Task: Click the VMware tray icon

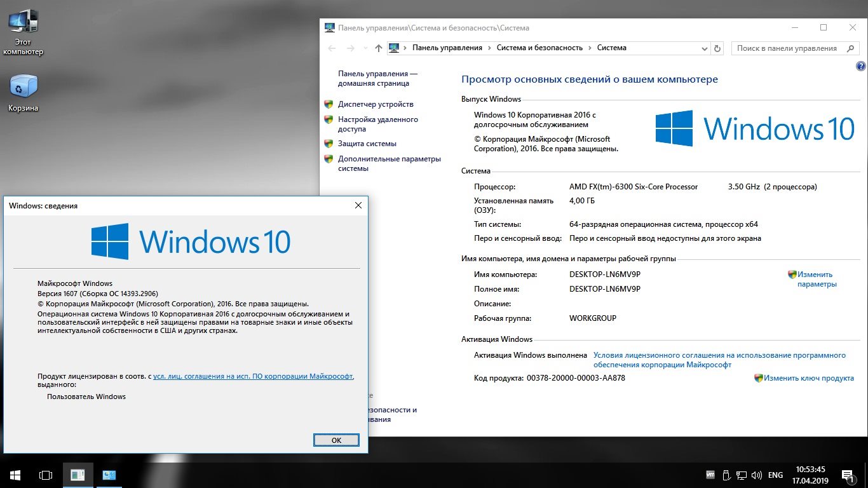Action: (710, 475)
